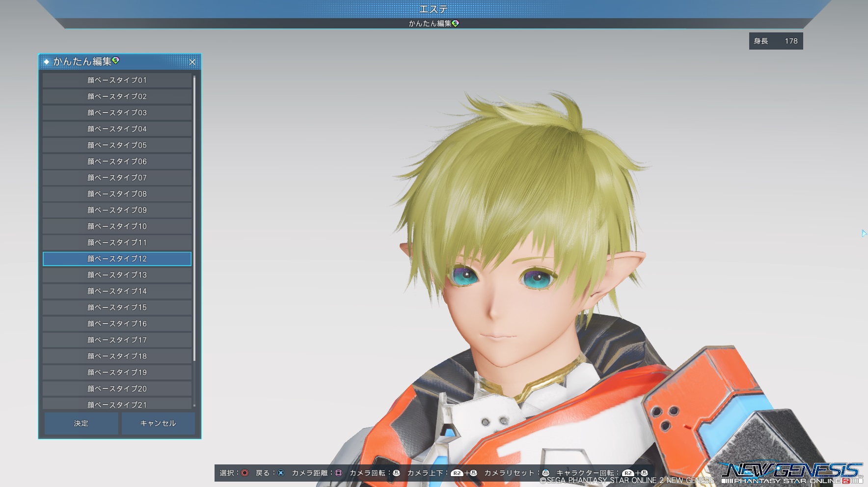Click the R3 icon beside カメラリセット
The height and width of the screenshot is (487, 868).
tap(545, 473)
